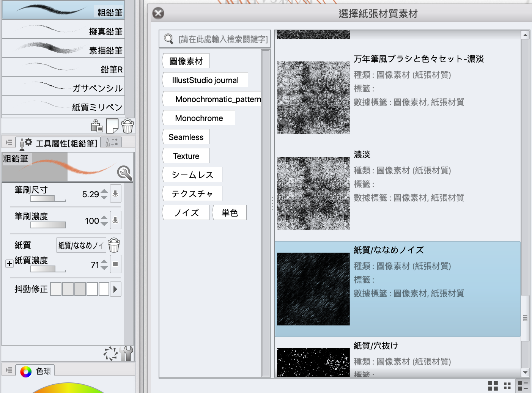
Task: Close the 選擇紙張材質素材 dialog
Action: click(158, 13)
